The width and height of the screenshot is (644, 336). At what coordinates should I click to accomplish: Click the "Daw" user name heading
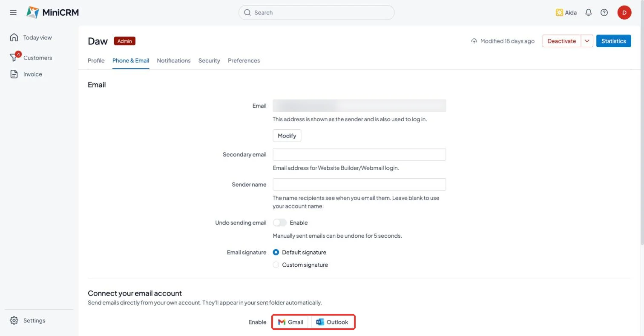pos(98,41)
